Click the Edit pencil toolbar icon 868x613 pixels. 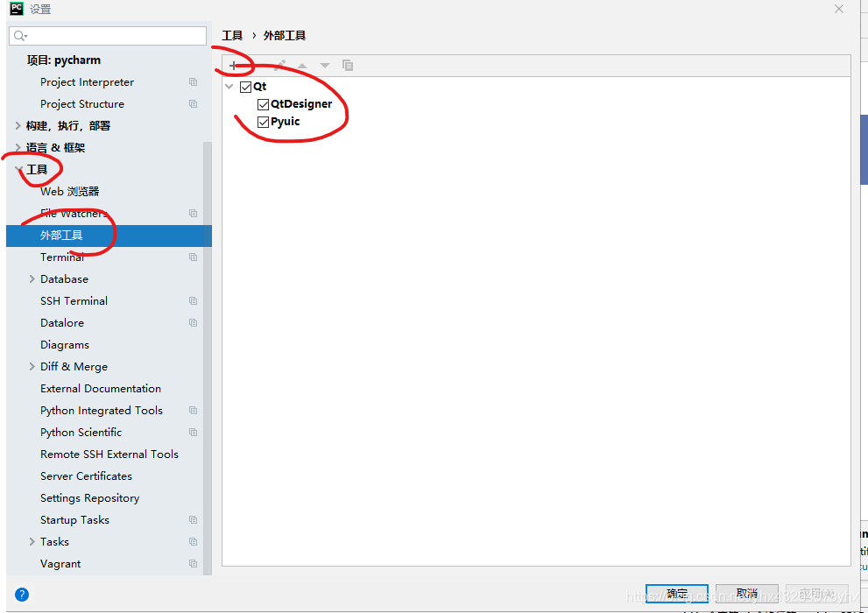(x=280, y=66)
